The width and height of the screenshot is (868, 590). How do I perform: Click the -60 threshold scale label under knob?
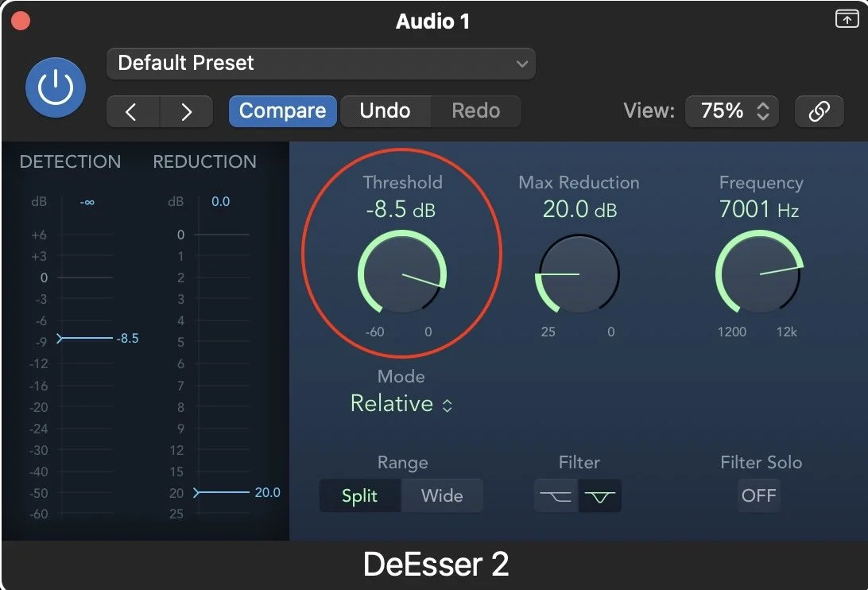point(374,332)
